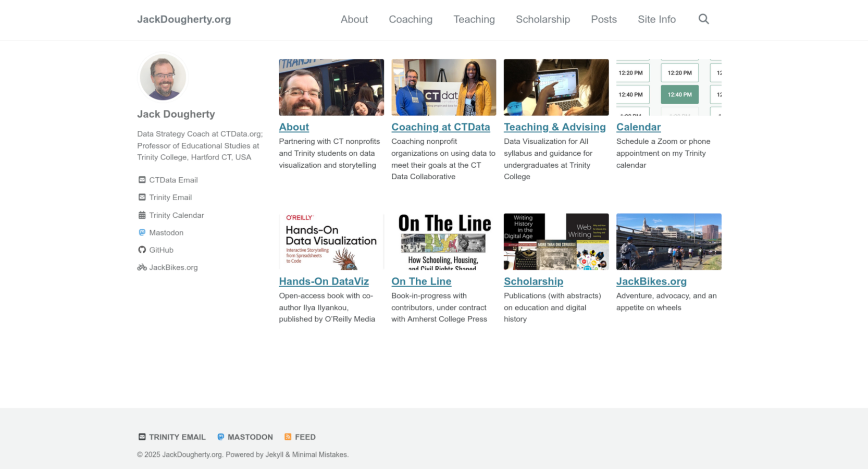
Task: Click the Site Info menu entry
Action: pyautogui.click(x=656, y=19)
